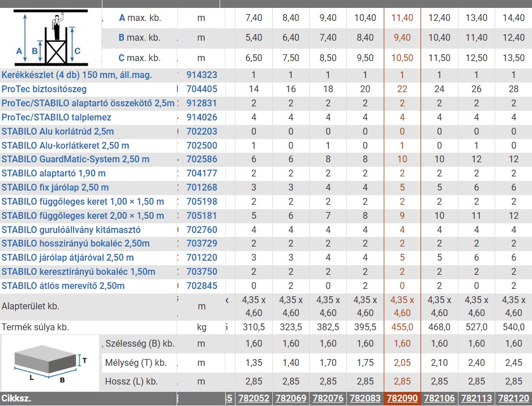
Task: Click article number 704405
Action: click(202, 89)
